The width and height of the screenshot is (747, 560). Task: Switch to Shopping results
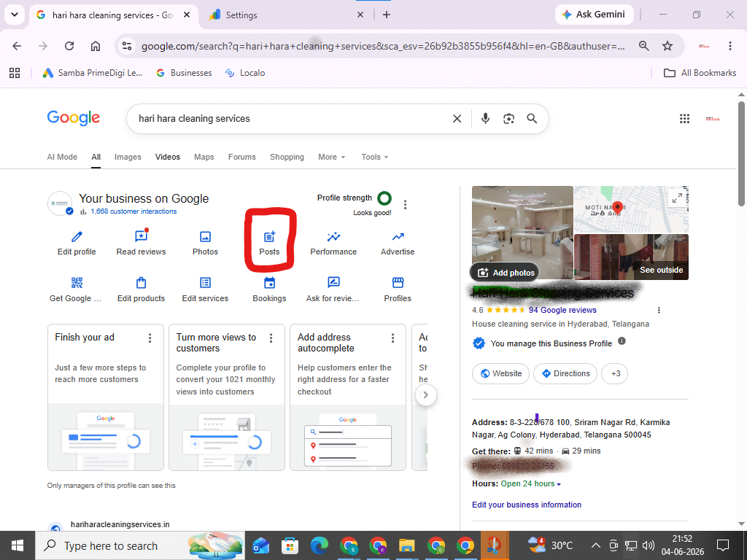pyautogui.click(x=287, y=157)
